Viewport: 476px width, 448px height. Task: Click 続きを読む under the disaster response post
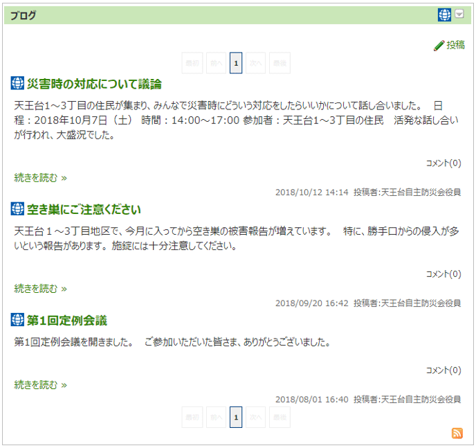pyautogui.click(x=40, y=177)
